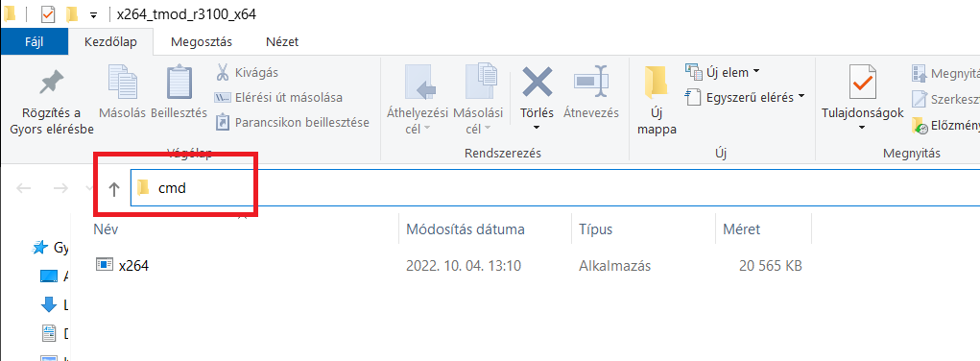Click the red Törlés delete icon
This screenshot has width=980, height=361.
click(537, 82)
